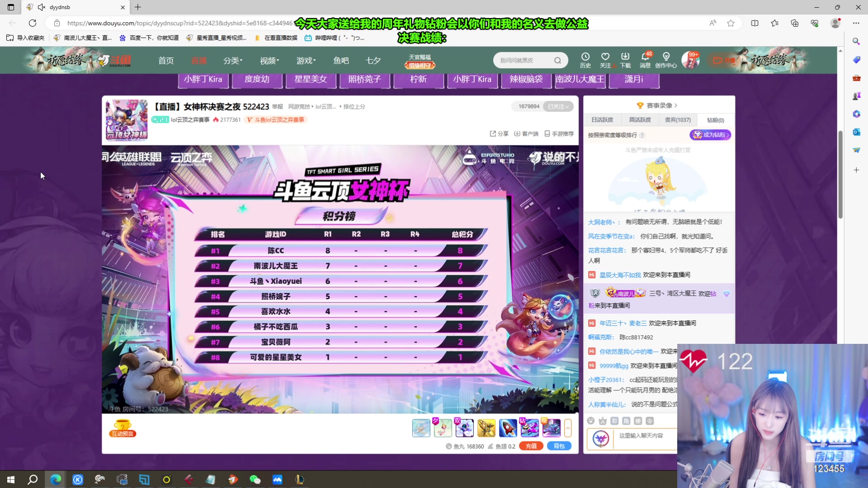Screen dimensions: 868x488
Task: Click the 直播 nav item
Action: pos(199,61)
